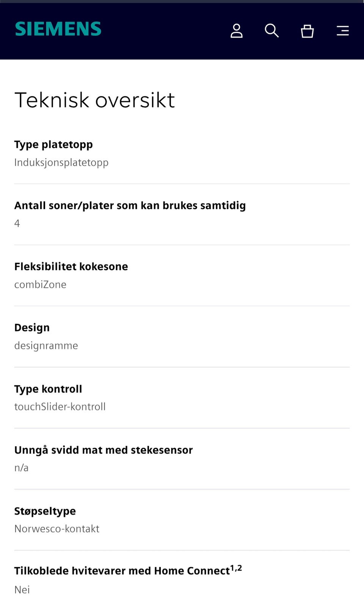
Task: Click the search magnifier icon
Action: (271, 31)
